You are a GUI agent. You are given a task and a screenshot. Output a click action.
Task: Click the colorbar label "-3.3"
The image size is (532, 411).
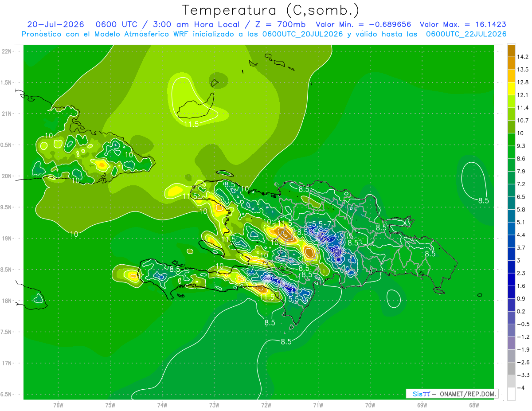pos(523,375)
